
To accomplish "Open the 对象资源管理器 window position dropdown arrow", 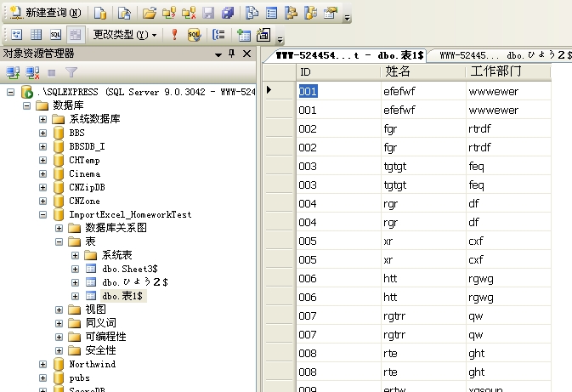I will click(218, 54).
